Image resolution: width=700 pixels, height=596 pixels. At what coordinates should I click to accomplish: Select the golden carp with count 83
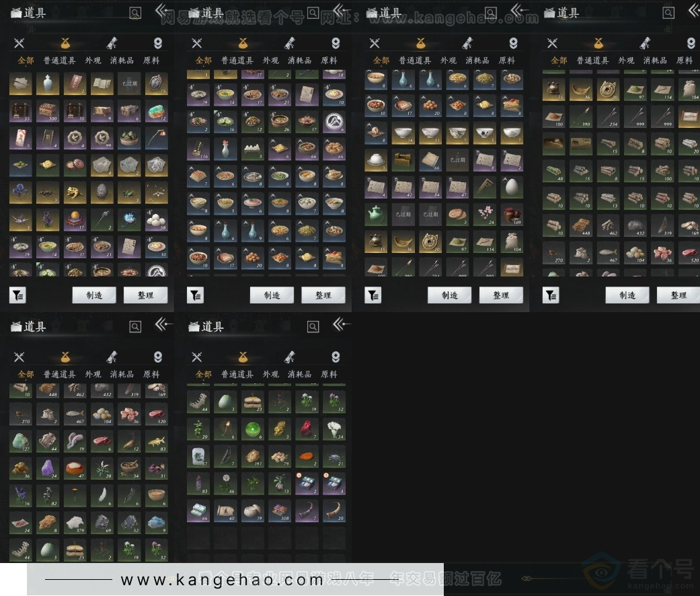(x=157, y=442)
